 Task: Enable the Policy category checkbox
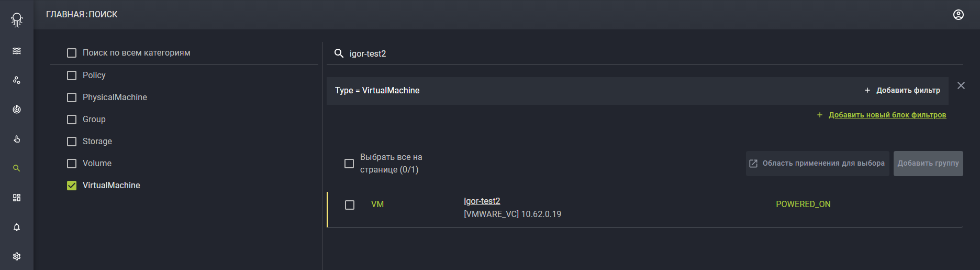[x=72, y=75]
